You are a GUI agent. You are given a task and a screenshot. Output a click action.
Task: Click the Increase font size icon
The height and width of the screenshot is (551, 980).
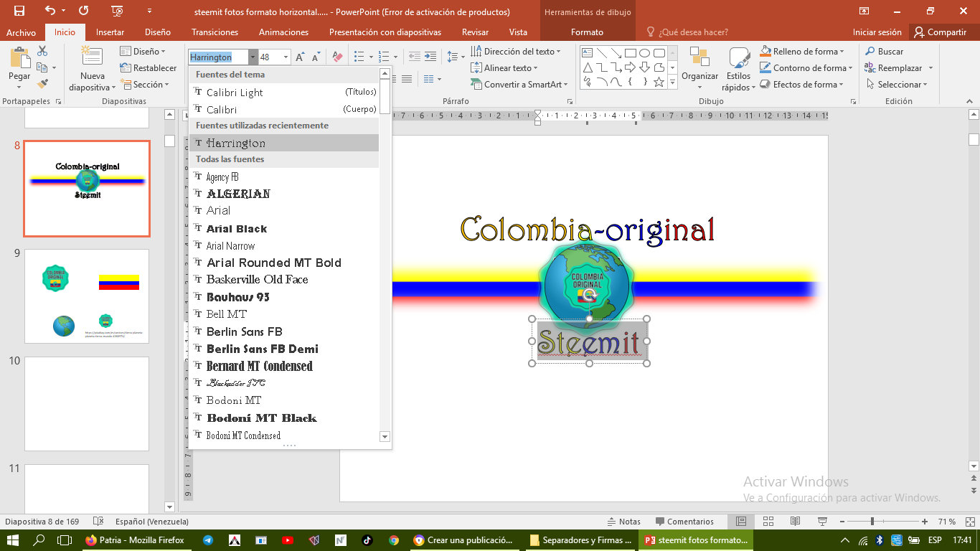[301, 57]
